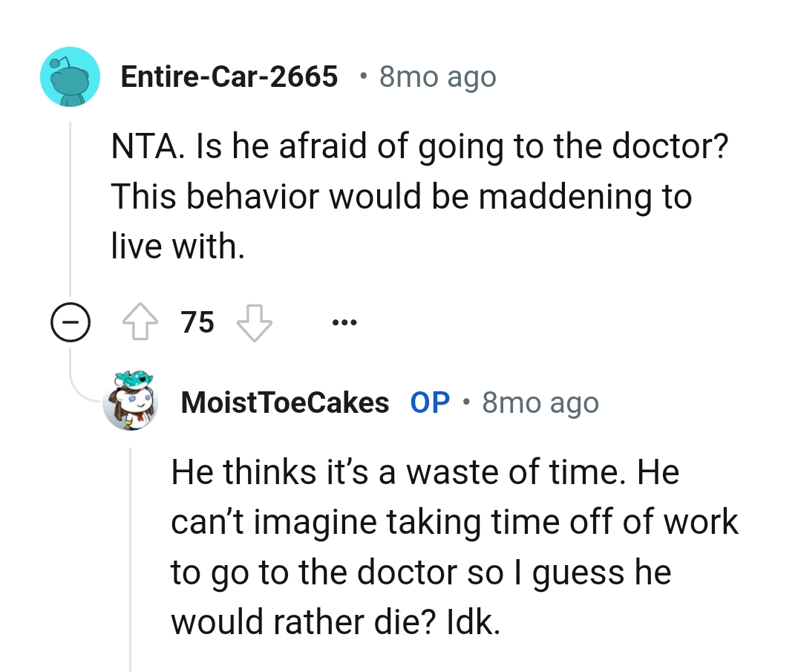Click the vote count showing 75
Screen dimensions: 801x672
click(196, 321)
